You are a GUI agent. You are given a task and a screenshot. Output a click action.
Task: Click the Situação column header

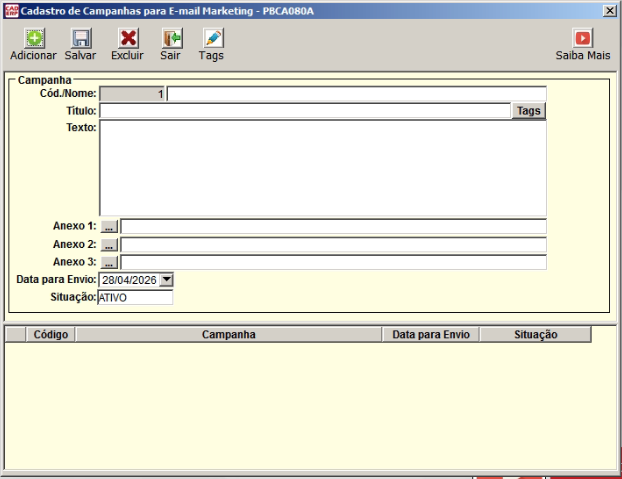[x=536, y=334]
